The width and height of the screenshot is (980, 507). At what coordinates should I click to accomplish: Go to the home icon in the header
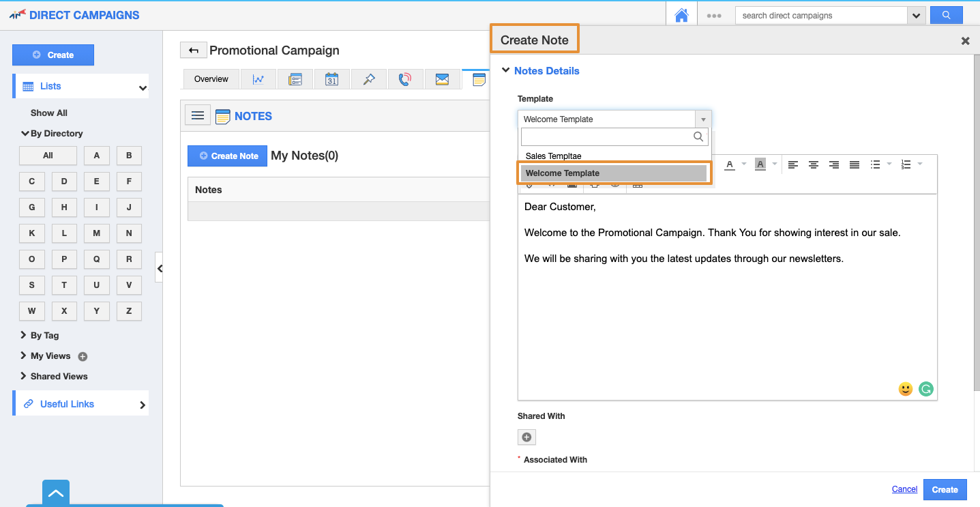click(681, 15)
